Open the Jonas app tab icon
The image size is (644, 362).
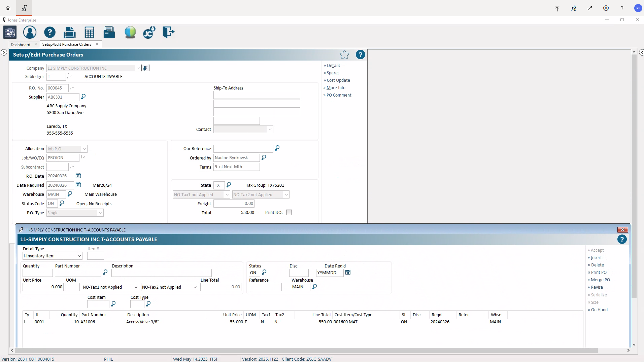pos(24,8)
